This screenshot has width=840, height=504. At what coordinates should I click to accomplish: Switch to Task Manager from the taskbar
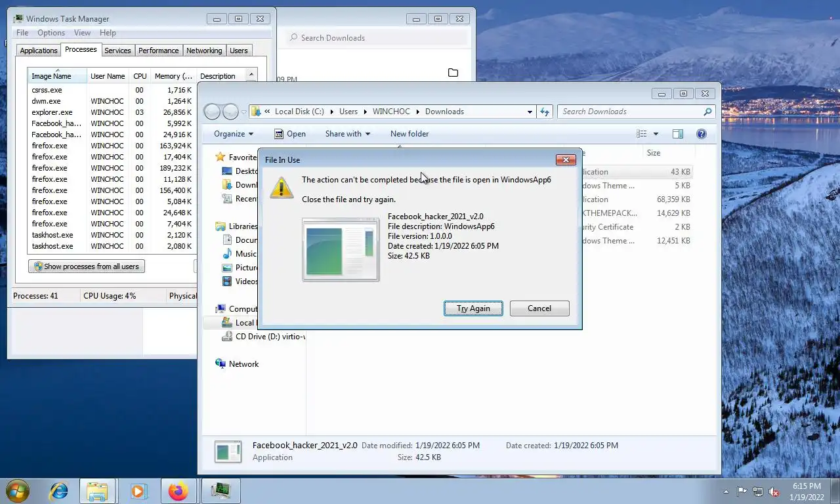point(220,491)
